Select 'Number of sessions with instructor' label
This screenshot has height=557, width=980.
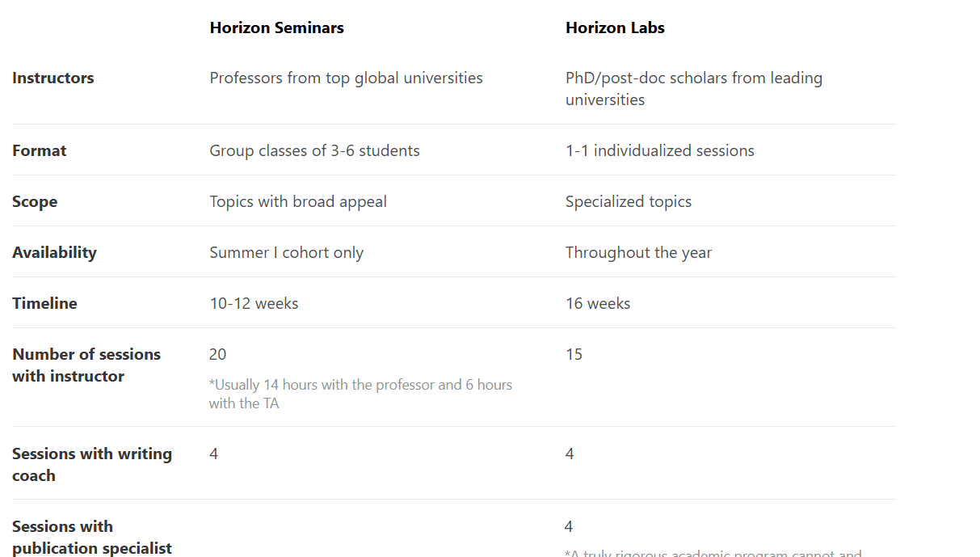coord(86,365)
